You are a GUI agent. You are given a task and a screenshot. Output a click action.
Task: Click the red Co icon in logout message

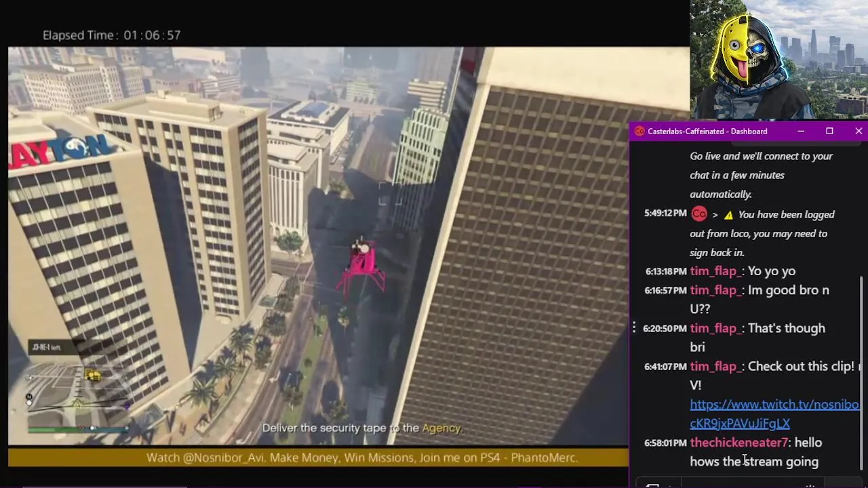point(699,214)
